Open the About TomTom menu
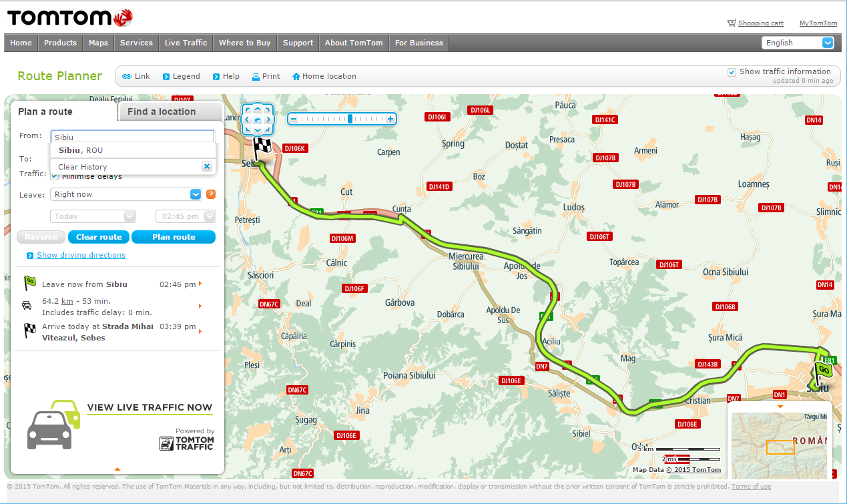This screenshot has width=847, height=504. coord(354,43)
